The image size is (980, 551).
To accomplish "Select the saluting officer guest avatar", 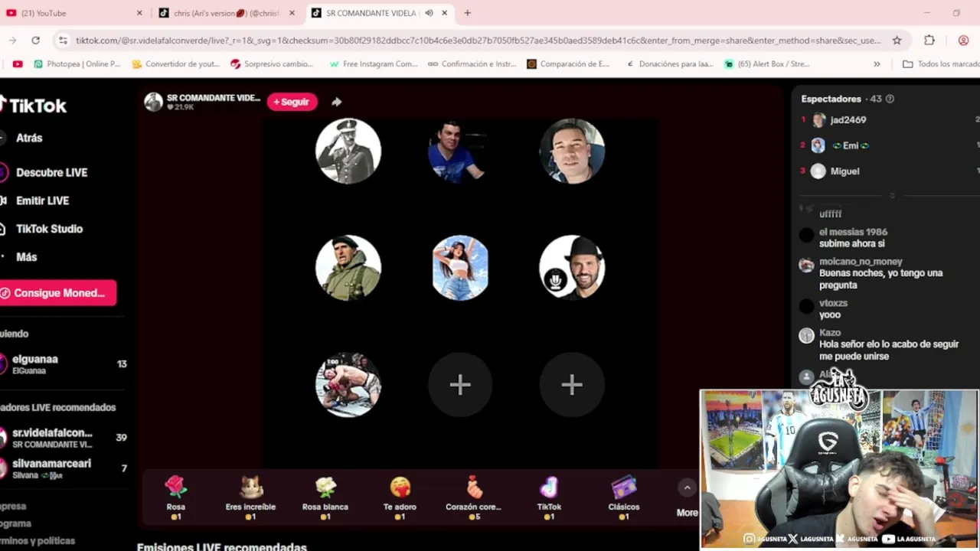I will point(348,151).
